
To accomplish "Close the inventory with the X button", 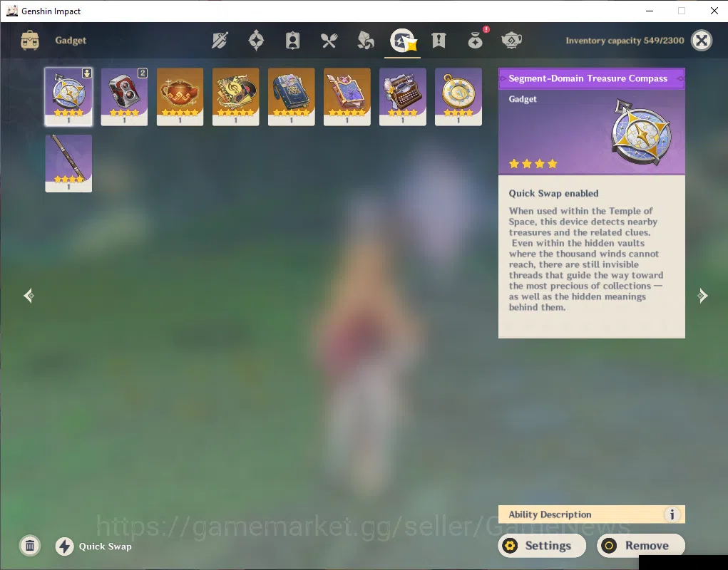I will tap(702, 41).
